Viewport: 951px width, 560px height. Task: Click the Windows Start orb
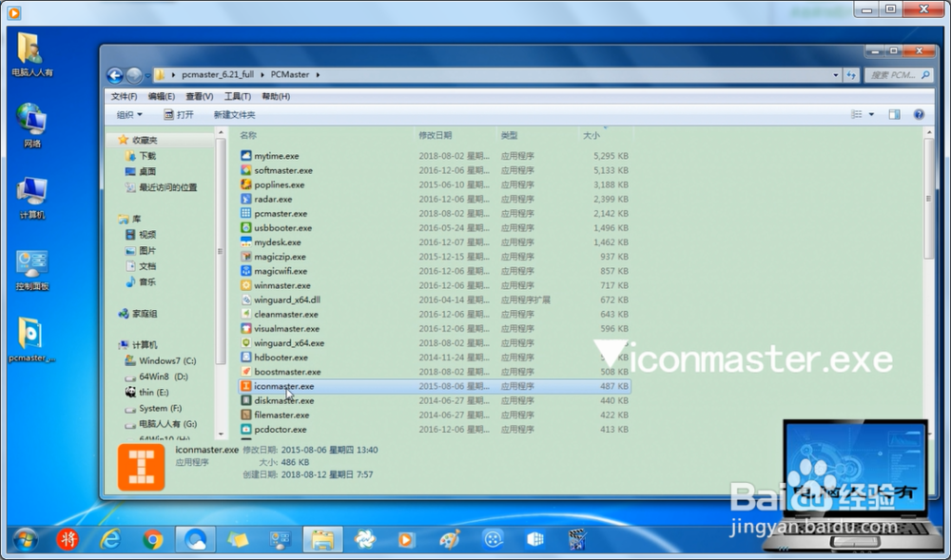(25, 539)
